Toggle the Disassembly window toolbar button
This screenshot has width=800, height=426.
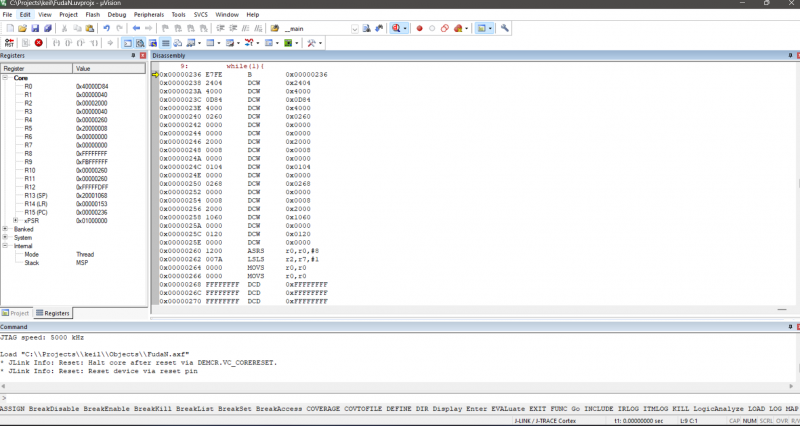click(x=139, y=43)
